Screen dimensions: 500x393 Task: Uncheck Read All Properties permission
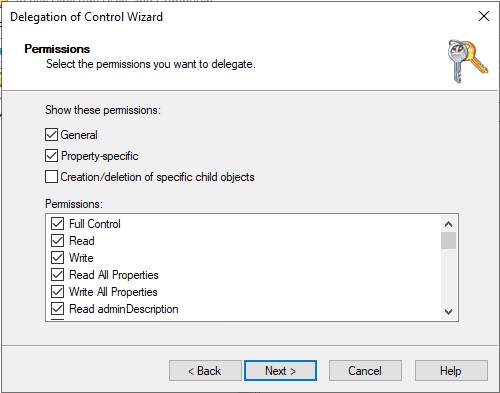pos(57,275)
